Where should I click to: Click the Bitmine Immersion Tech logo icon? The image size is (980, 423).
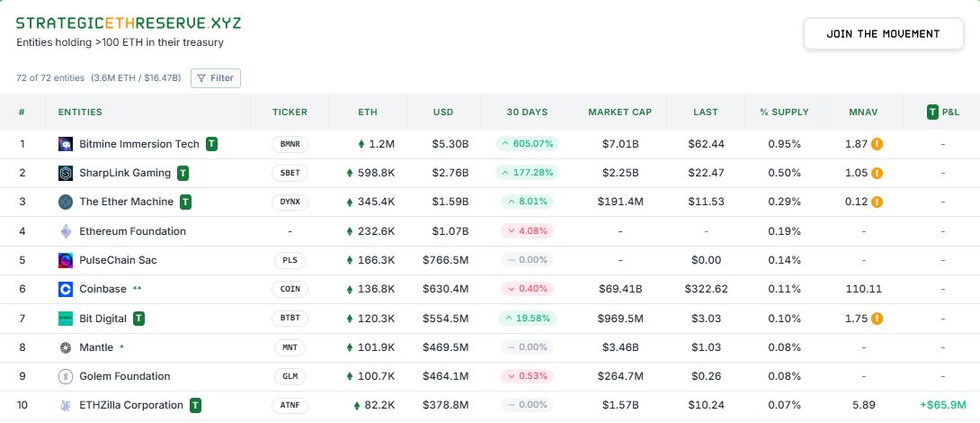coord(66,144)
